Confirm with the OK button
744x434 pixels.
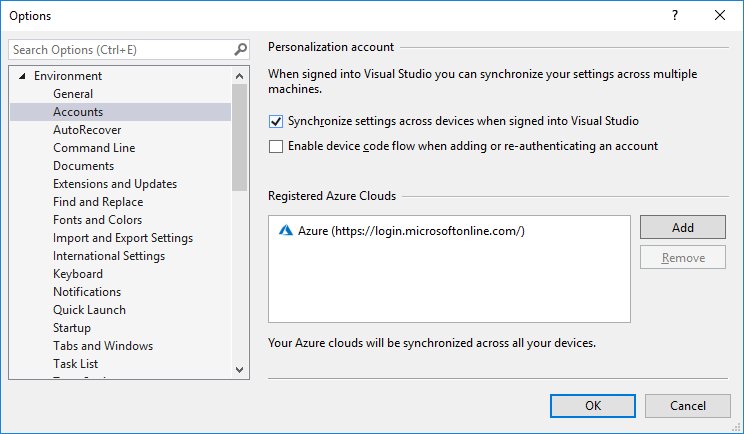(593, 406)
